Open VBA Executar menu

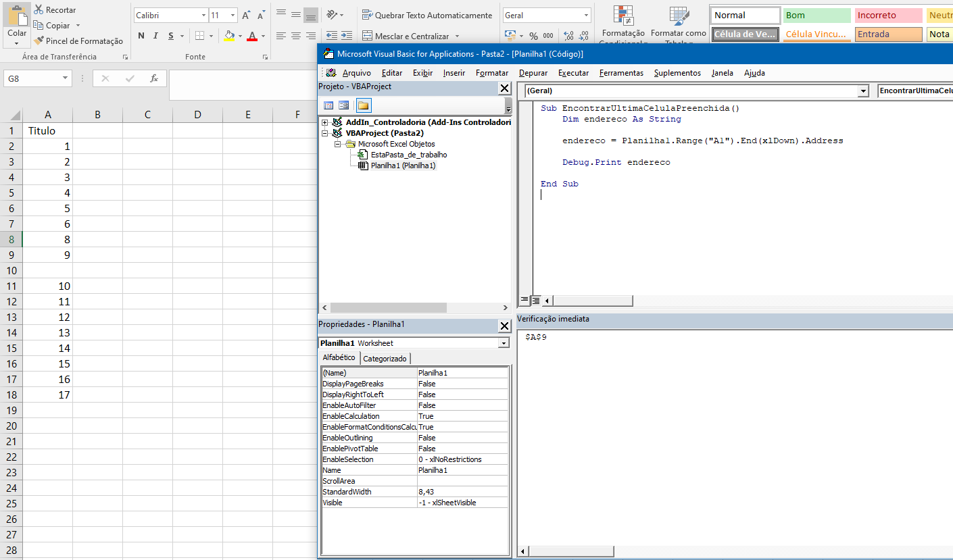(573, 73)
